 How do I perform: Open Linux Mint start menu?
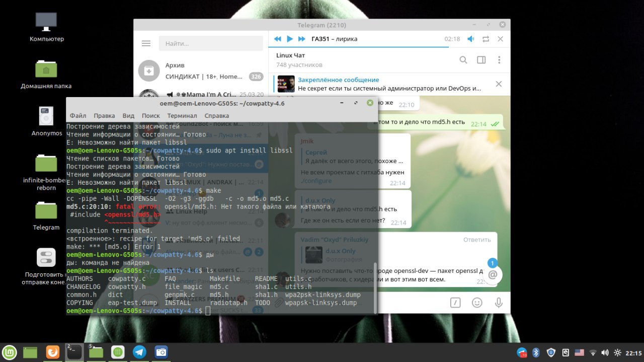point(10,352)
